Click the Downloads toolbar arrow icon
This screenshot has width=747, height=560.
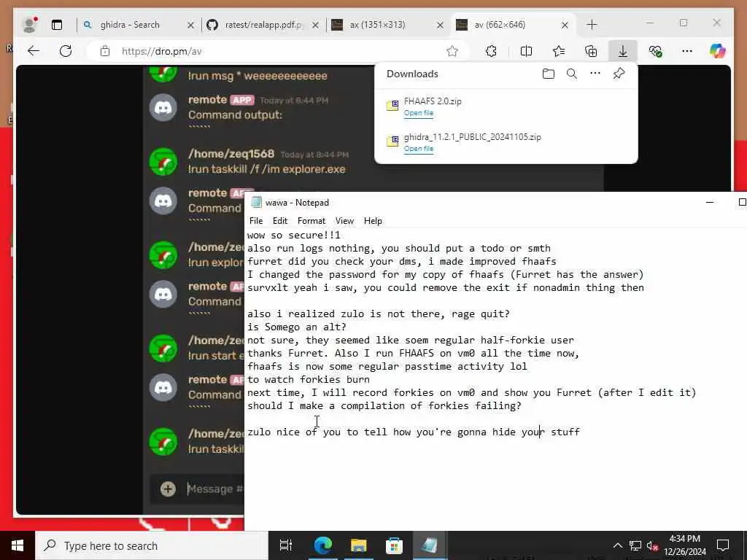tap(623, 51)
